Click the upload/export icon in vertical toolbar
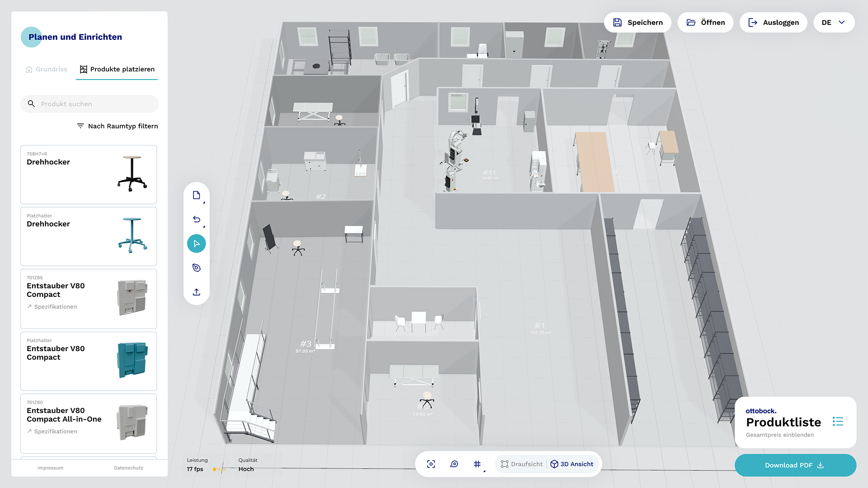The height and width of the screenshot is (488, 868). (x=196, y=292)
